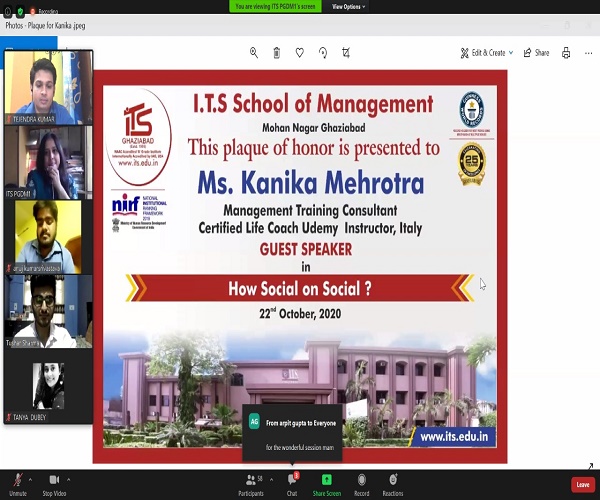Click the Record button
Viewport: 600px width, 500px height.
[x=362, y=485]
